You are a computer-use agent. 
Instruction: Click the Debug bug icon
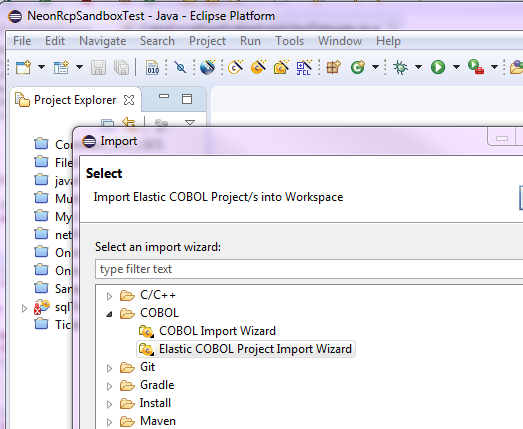[x=400, y=67]
